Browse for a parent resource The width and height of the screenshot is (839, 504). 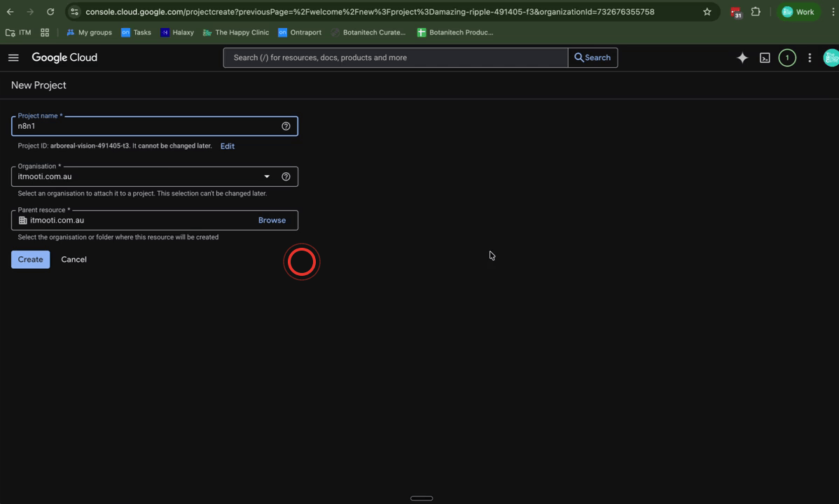[x=272, y=220]
